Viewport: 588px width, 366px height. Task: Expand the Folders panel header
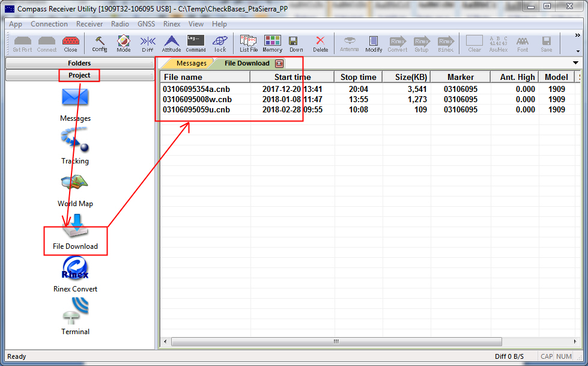click(x=79, y=63)
